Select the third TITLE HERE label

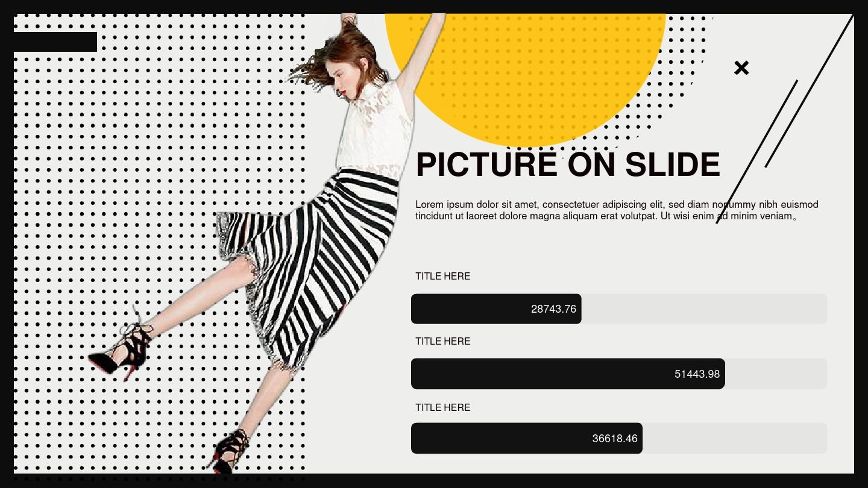click(x=442, y=408)
